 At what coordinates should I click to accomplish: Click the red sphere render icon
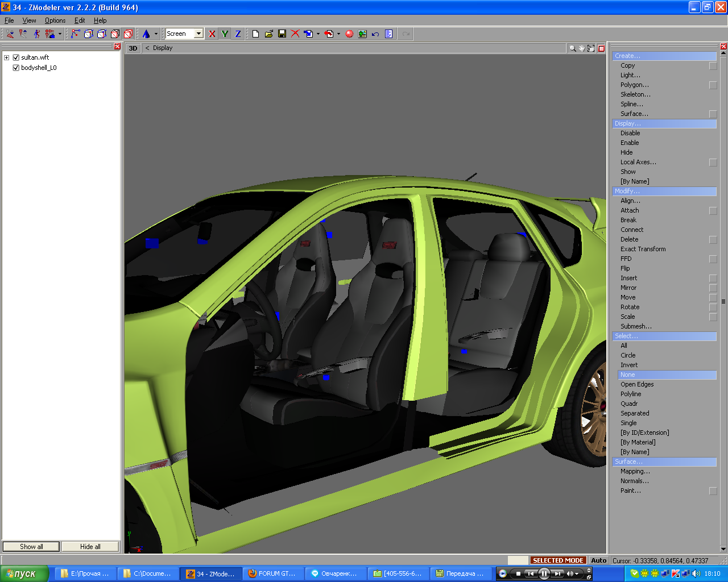349,34
